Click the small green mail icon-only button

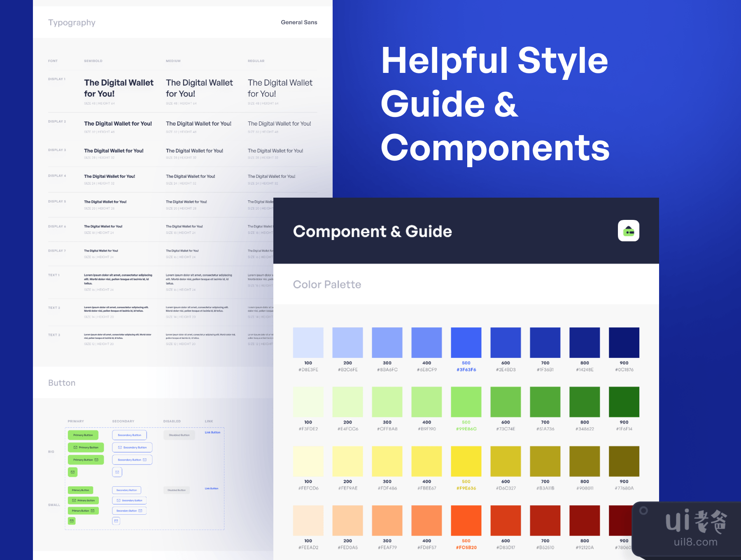72,521
